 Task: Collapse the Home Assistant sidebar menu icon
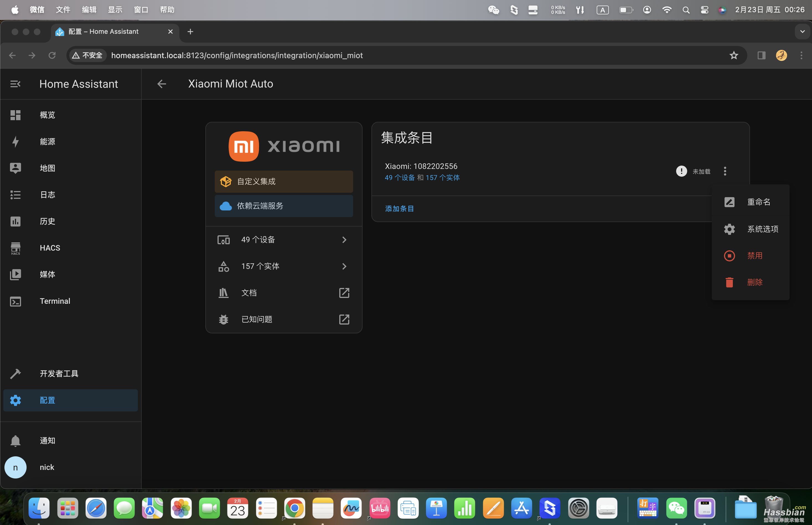15,84
